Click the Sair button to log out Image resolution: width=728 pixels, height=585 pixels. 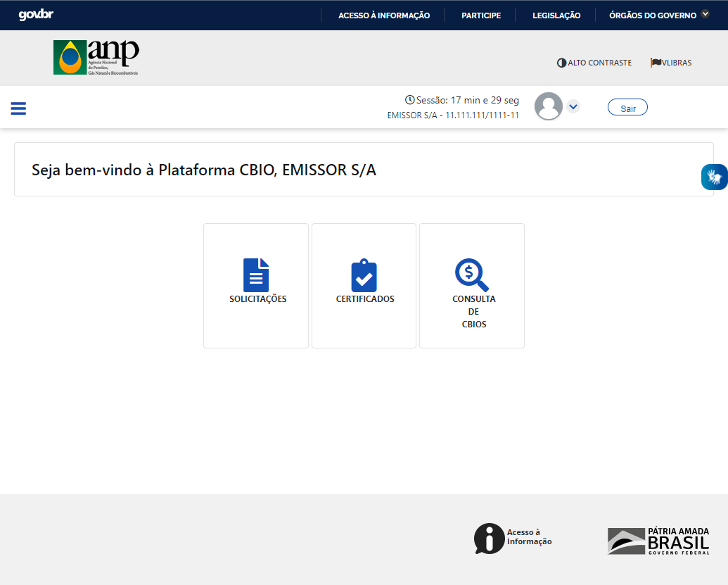pyautogui.click(x=627, y=107)
